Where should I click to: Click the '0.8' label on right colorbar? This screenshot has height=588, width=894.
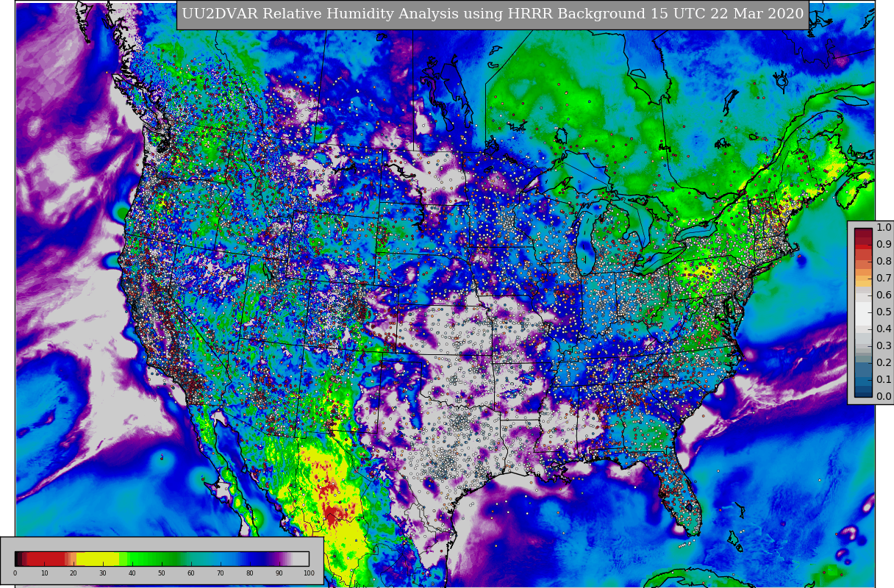884,262
